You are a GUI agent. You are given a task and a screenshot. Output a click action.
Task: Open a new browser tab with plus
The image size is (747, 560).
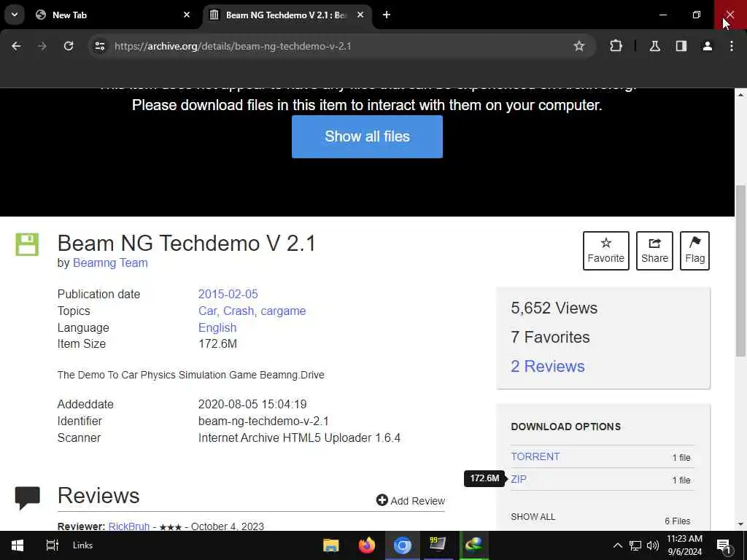(387, 15)
